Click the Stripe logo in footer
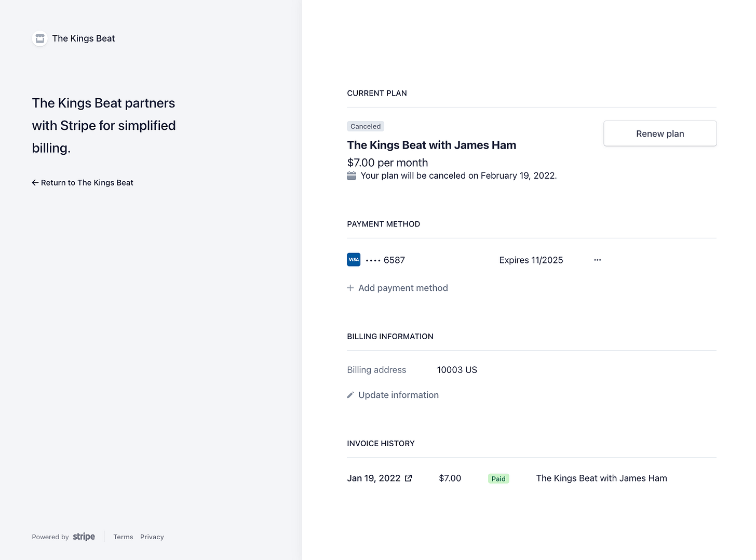This screenshot has width=756, height=560. (84, 537)
